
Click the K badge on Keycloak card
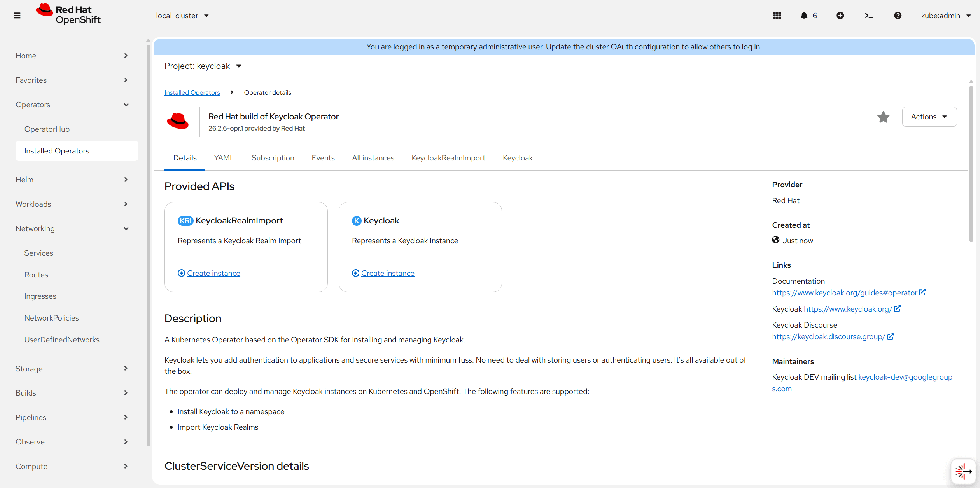(x=357, y=221)
